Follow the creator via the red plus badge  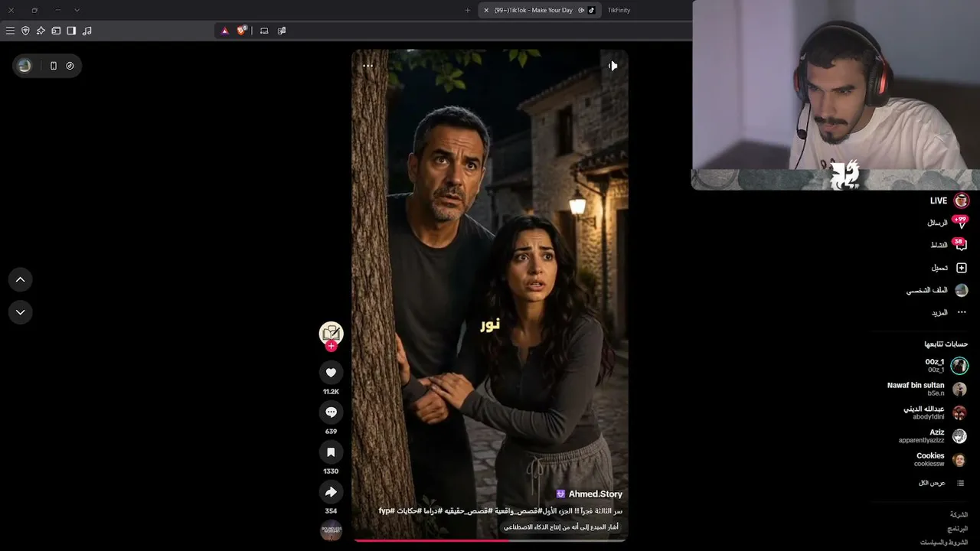331,346
